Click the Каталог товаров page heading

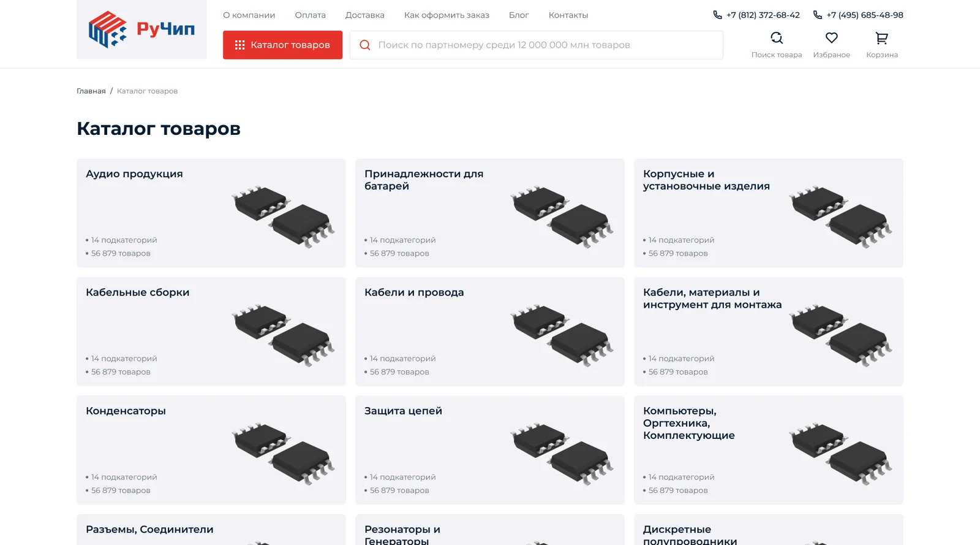[x=159, y=129]
